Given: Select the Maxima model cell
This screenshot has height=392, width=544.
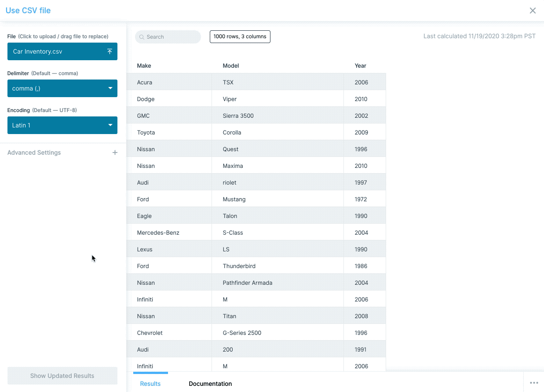Looking at the screenshot, I should [x=278, y=166].
